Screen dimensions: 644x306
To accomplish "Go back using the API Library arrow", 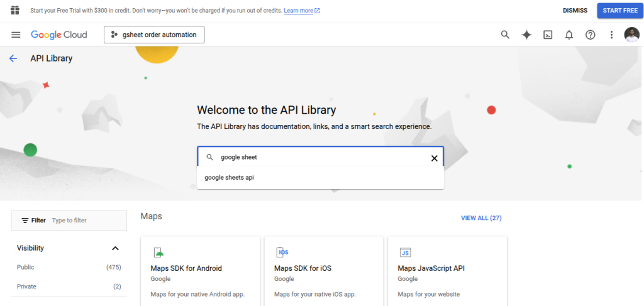I will click(x=13, y=58).
